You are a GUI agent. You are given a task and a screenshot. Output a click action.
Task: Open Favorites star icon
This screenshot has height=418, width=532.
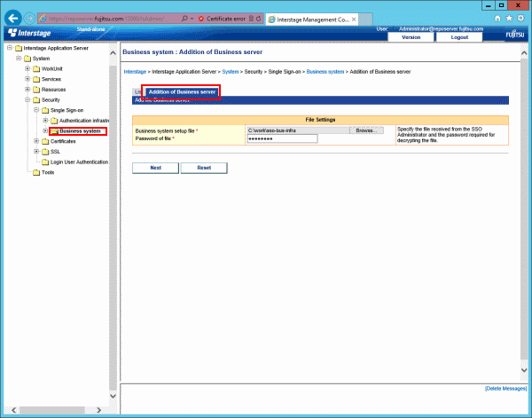(x=509, y=19)
